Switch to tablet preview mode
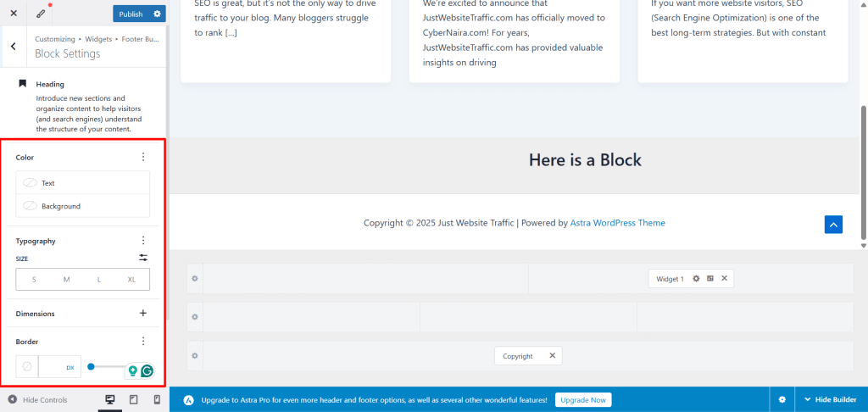868x412 pixels. pyautogui.click(x=133, y=399)
